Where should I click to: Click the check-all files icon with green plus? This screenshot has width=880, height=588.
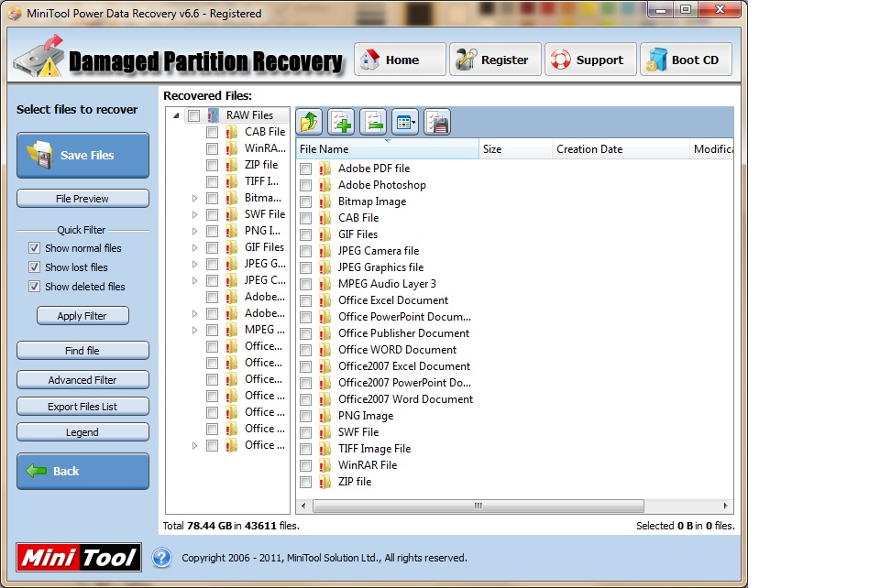[341, 122]
